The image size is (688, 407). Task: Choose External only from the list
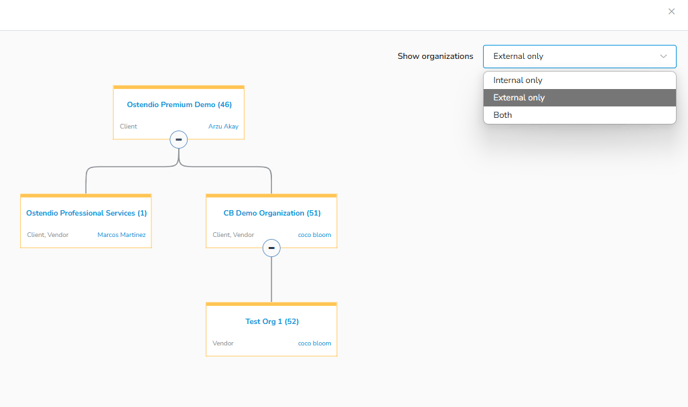[x=580, y=97]
